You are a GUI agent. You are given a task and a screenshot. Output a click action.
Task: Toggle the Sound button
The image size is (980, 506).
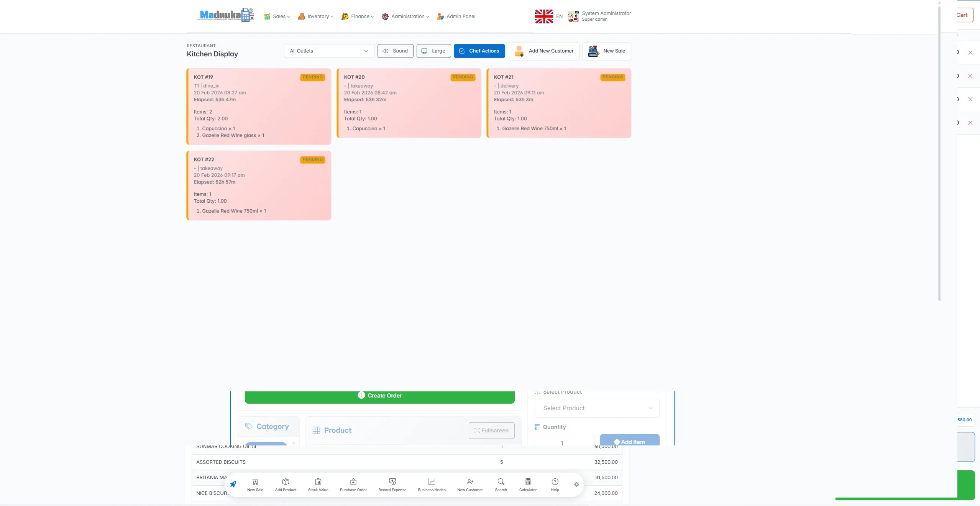click(x=395, y=51)
